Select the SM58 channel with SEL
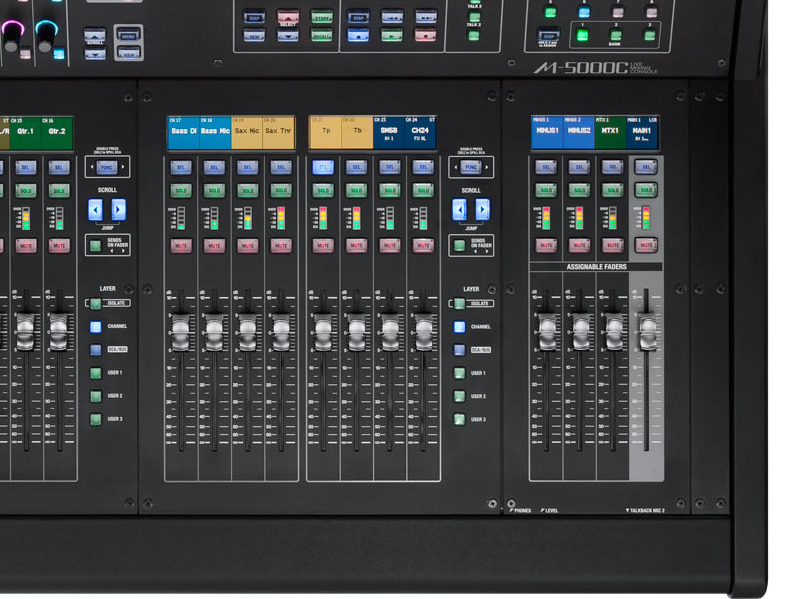The width and height of the screenshot is (807, 599). pos(390,167)
